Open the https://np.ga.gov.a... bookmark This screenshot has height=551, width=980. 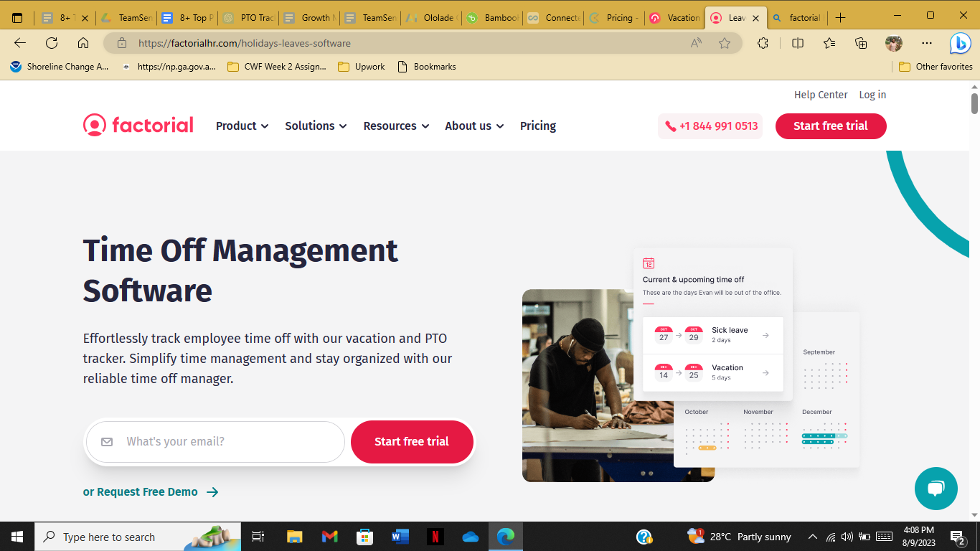point(169,67)
